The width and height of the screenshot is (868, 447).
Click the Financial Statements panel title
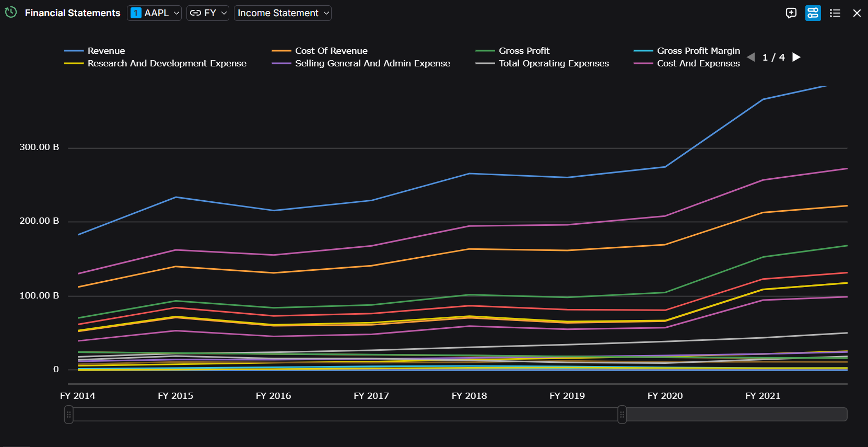73,13
